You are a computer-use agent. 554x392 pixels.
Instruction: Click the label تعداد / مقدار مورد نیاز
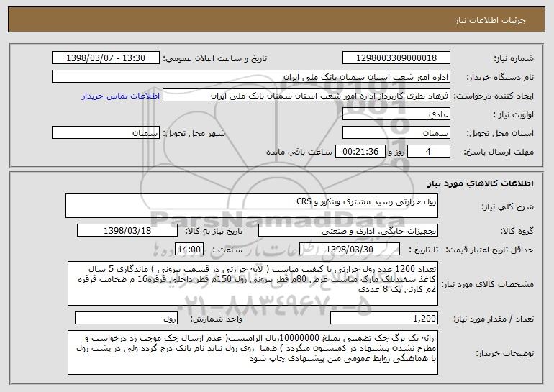click(494, 319)
